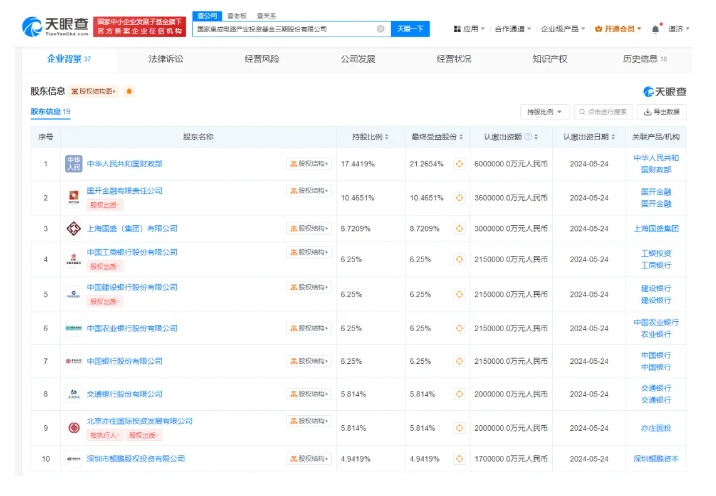Click the 中国建设银行 logo thumbnail
This screenshot has width=716, height=496.
tap(74, 294)
